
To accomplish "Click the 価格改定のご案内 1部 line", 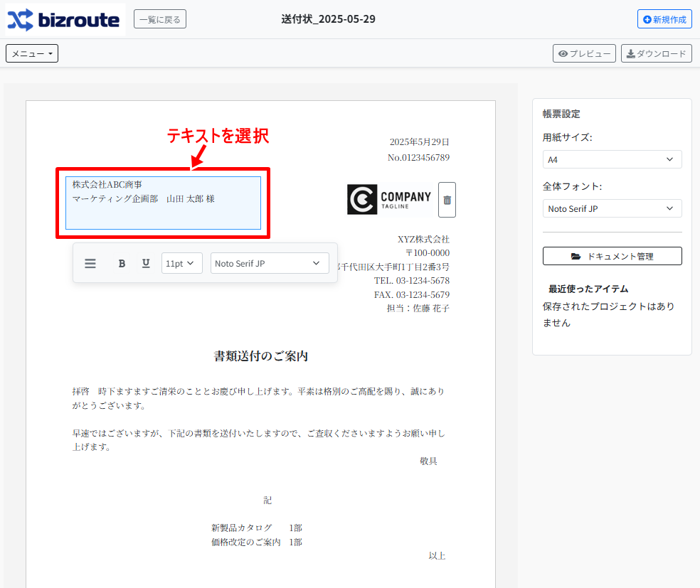I will [257, 542].
